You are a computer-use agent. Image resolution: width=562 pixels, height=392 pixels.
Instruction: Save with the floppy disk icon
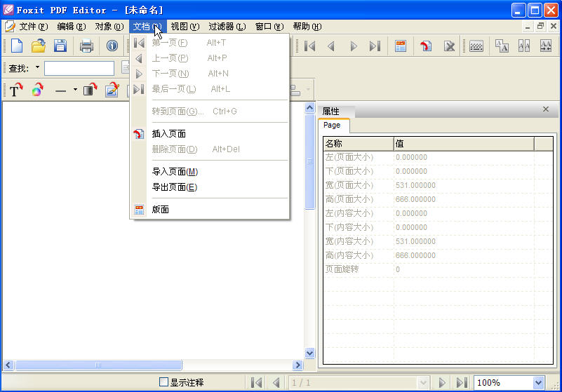point(60,46)
